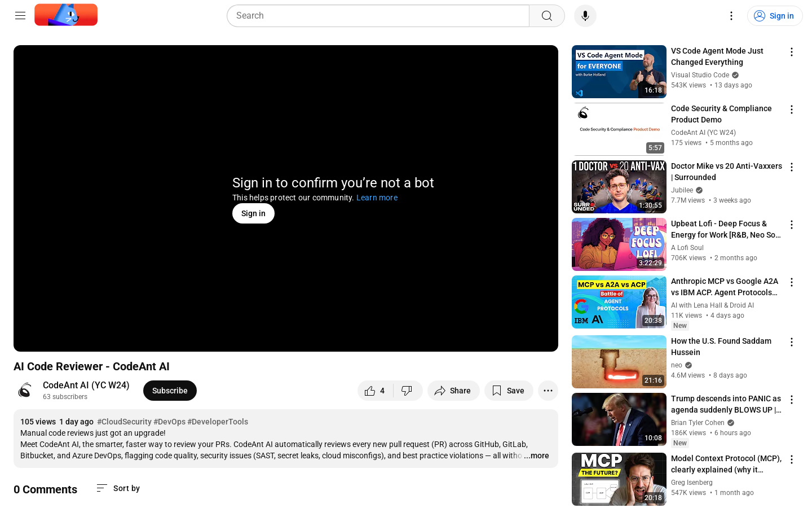Open #DevOps hashtag

[169, 422]
